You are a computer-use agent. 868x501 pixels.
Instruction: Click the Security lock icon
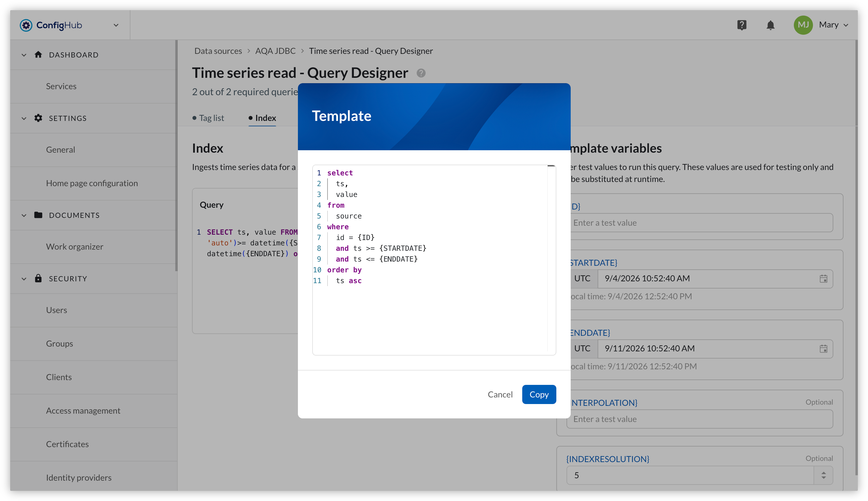pyautogui.click(x=38, y=278)
